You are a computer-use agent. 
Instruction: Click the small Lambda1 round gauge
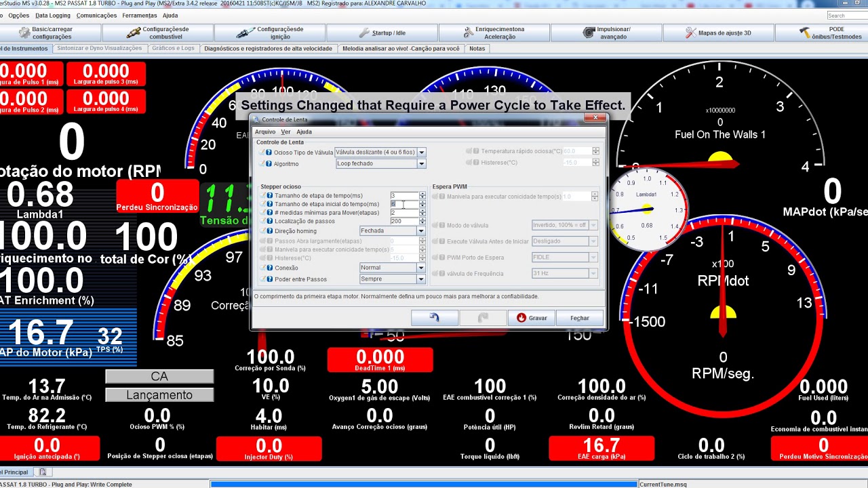click(x=646, y=209)
